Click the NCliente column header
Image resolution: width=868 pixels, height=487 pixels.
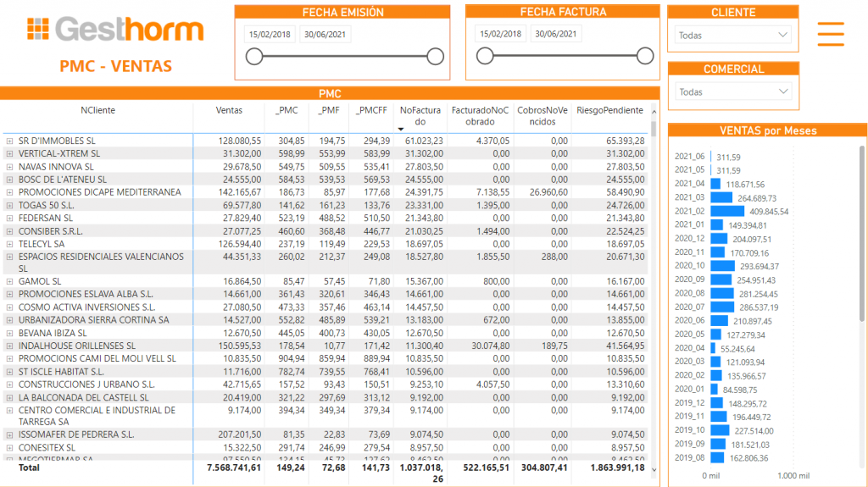[97, 110]
